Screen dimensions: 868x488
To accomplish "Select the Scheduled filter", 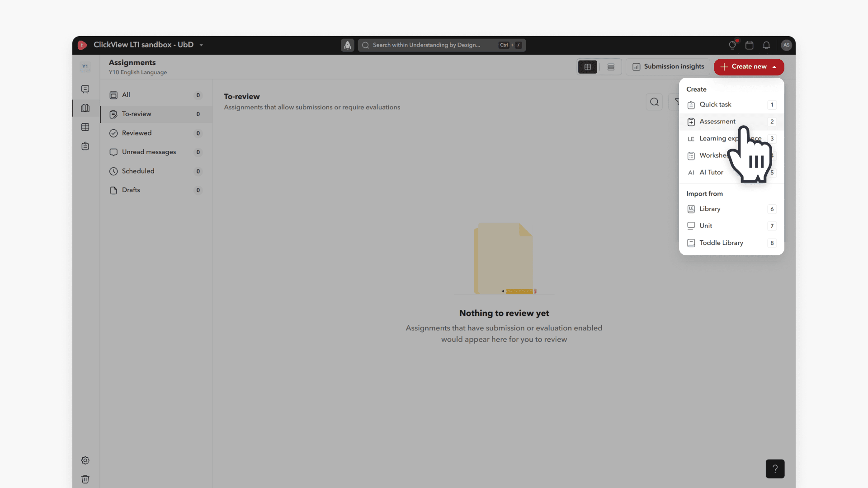I will tap(156, 171).
